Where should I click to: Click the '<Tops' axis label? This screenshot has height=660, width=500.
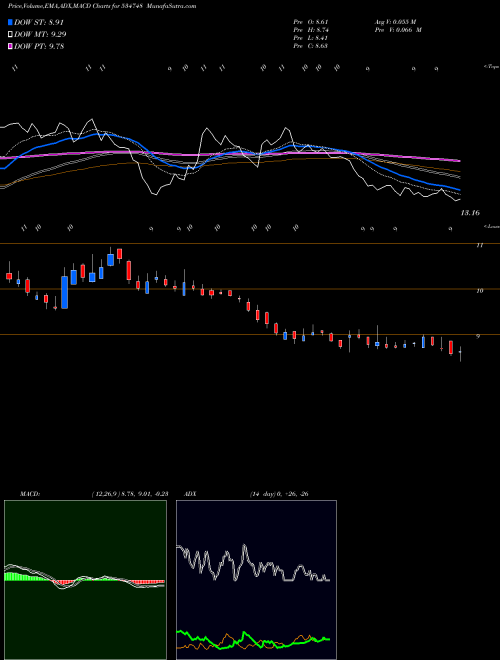(491, 67)
